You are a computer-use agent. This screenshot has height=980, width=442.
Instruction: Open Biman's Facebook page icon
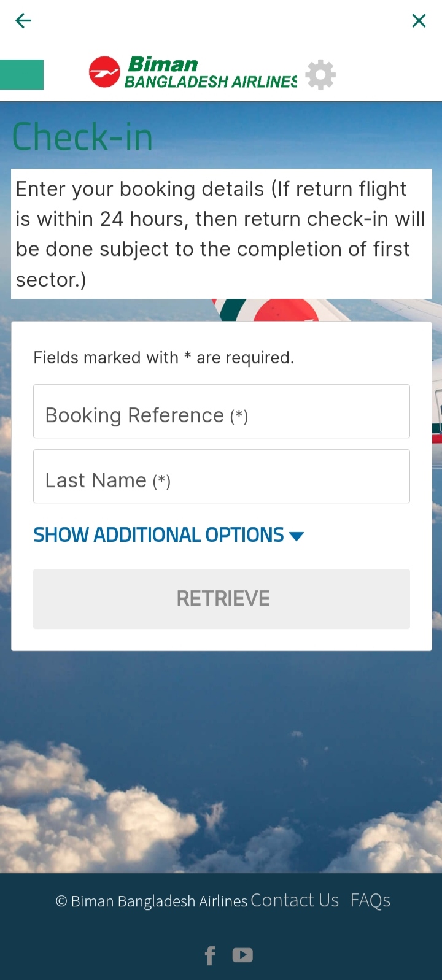pos(210,955)
